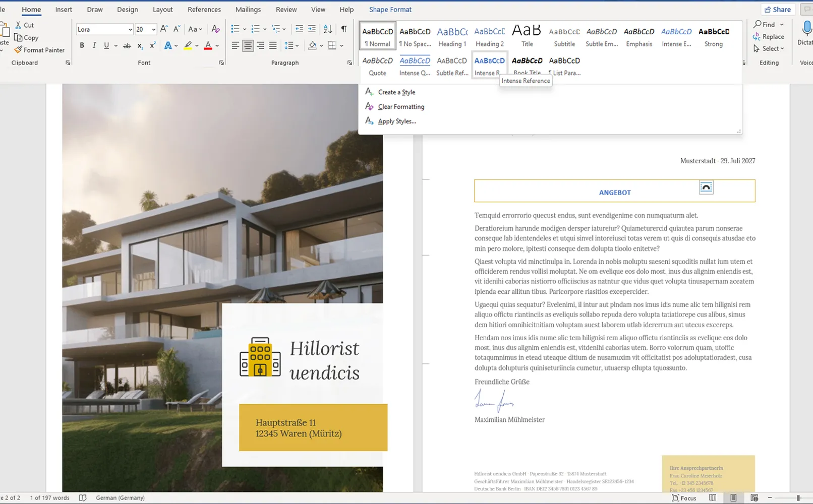Click the Dictate microphone icon
The image size is (813, 504).
pos(806,29)
